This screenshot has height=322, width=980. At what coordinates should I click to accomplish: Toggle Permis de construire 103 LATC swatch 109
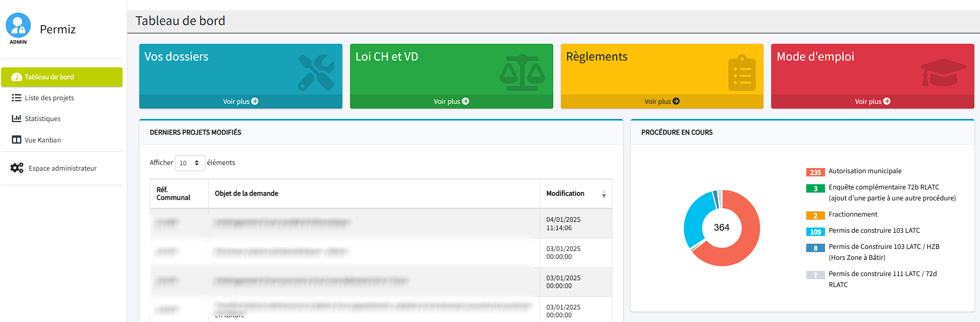point(816,232)
